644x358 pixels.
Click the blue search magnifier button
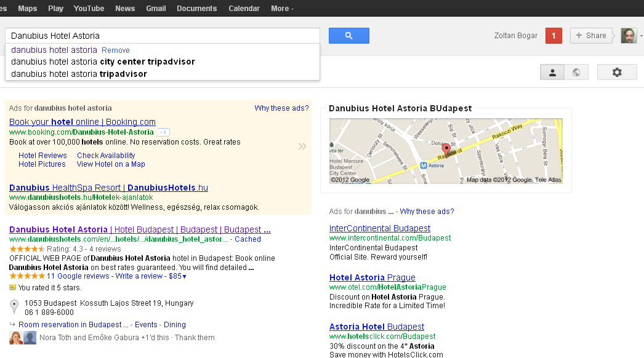click(348, 36)
